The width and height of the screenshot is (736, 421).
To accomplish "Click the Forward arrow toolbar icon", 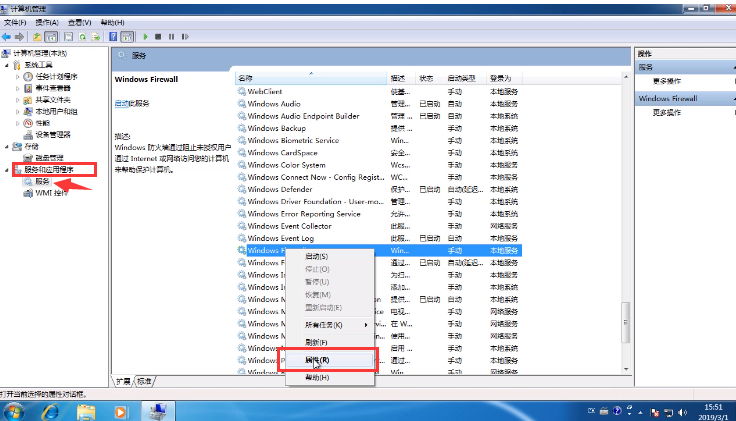I will tap(19, 37).
